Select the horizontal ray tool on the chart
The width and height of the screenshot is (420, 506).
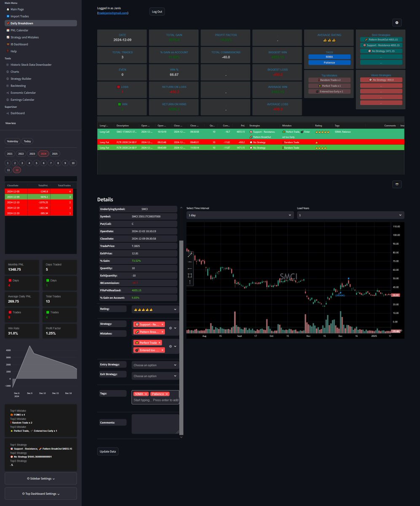(190, 268)
